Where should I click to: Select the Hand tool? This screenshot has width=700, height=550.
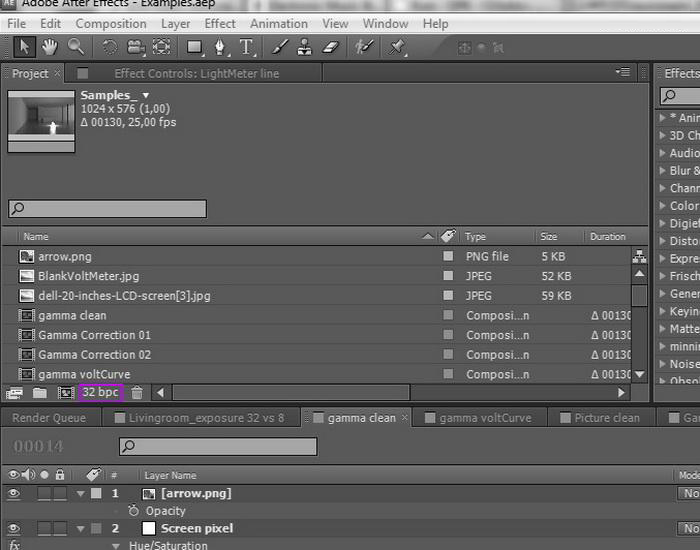(50, 47)
